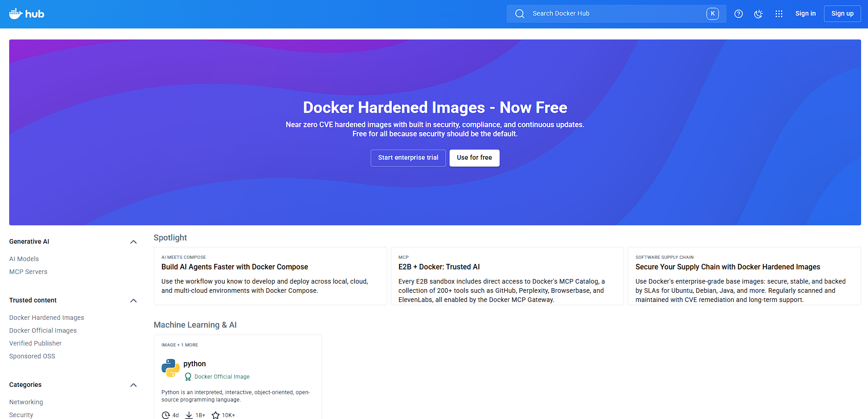Select the Security category
Image resolution: width=868 pixels, height=419 pixels.
click(21, 415)
